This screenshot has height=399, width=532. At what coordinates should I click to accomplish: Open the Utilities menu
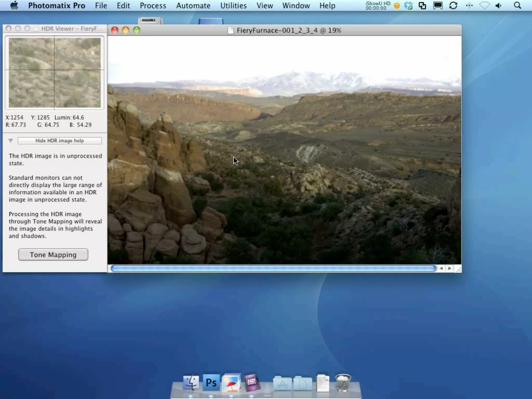tap(233, 5)
